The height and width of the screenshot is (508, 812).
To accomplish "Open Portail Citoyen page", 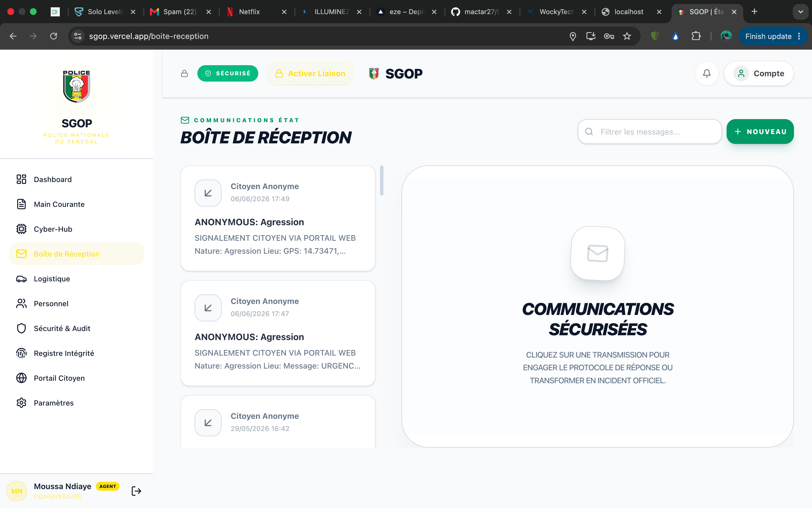I will point(76,378).
